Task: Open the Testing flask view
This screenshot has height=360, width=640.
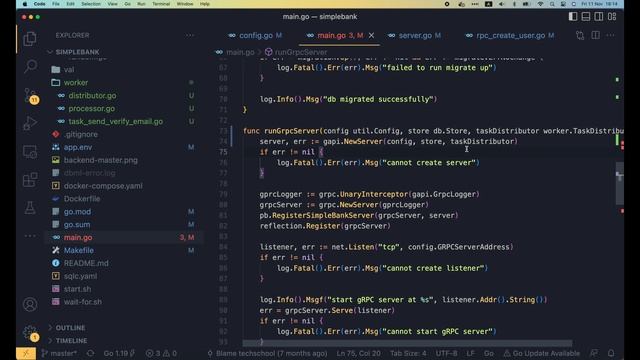Action: click(30, 208)
